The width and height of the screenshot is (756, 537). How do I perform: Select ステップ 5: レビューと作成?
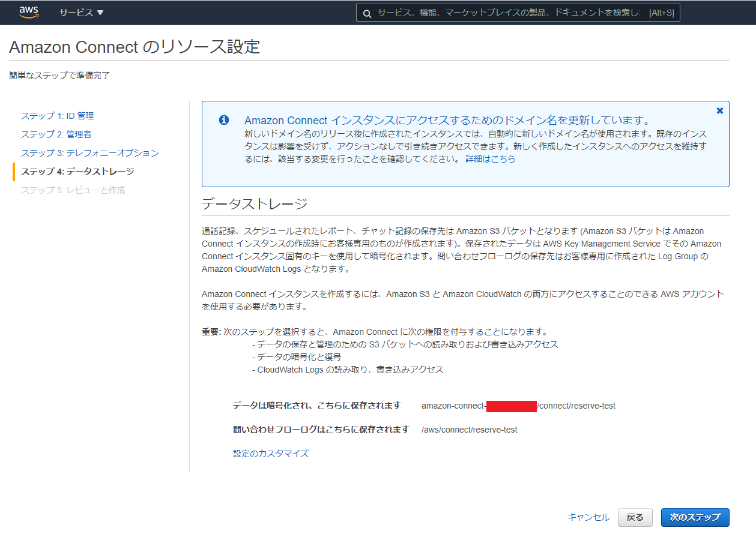pos(73,190)
